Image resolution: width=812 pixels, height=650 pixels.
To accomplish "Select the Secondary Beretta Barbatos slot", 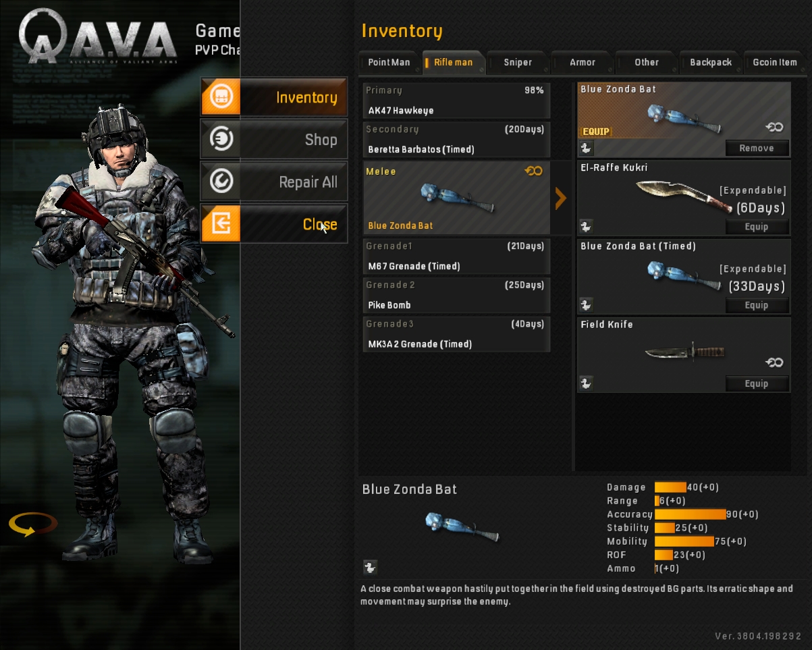I will coord(456,140).
